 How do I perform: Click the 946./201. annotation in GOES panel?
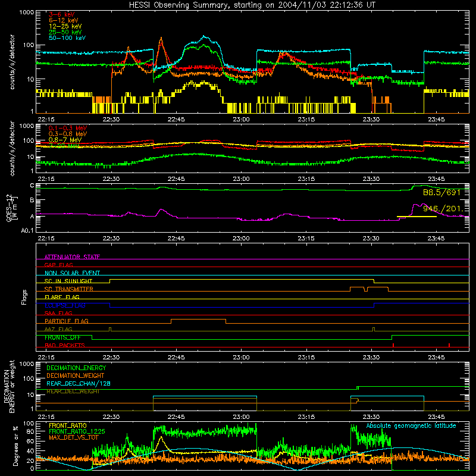pos(443,209)
